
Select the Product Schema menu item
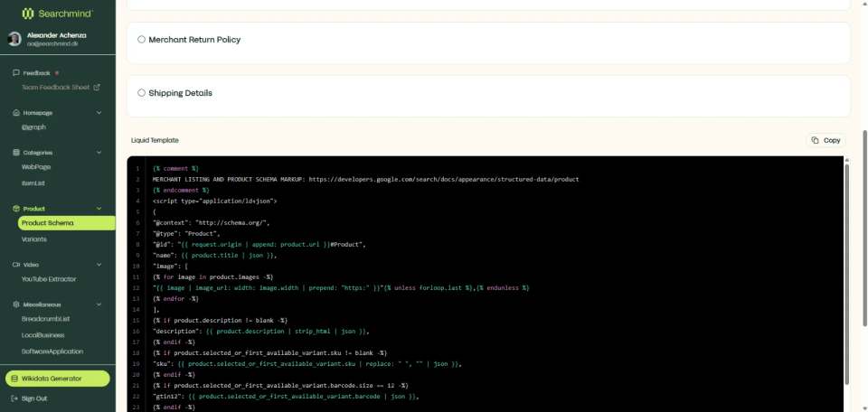pos(66,223)
